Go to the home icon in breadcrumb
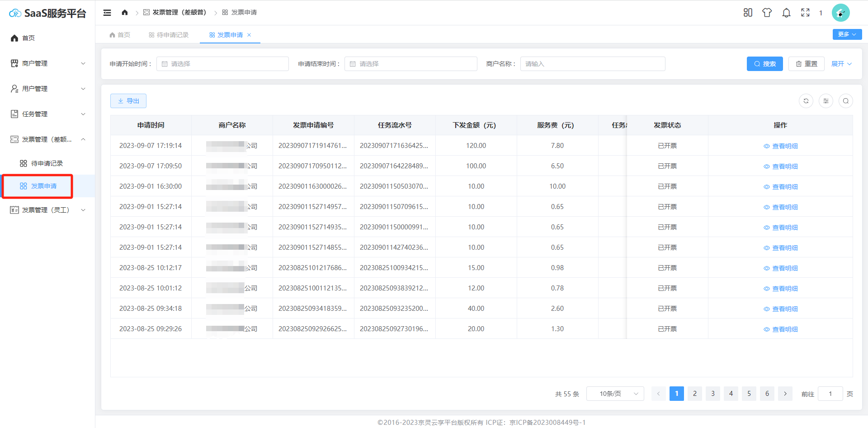 point(125,13)
